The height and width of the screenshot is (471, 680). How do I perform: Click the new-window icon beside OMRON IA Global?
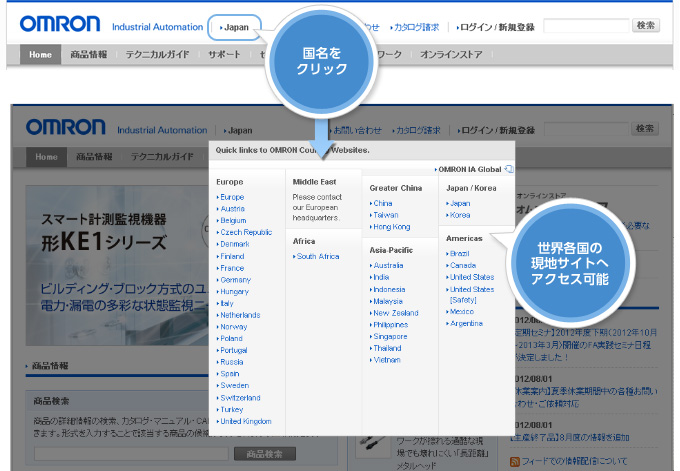click(509, 169)
